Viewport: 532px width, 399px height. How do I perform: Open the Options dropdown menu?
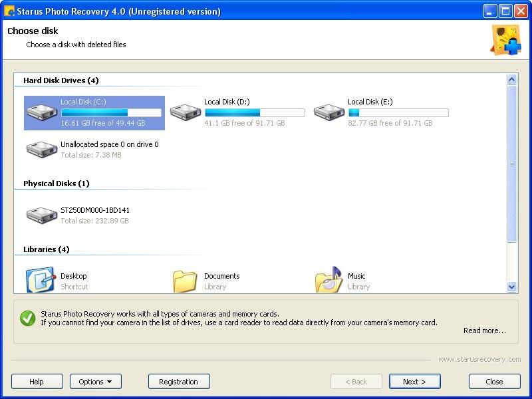point(96,381)
